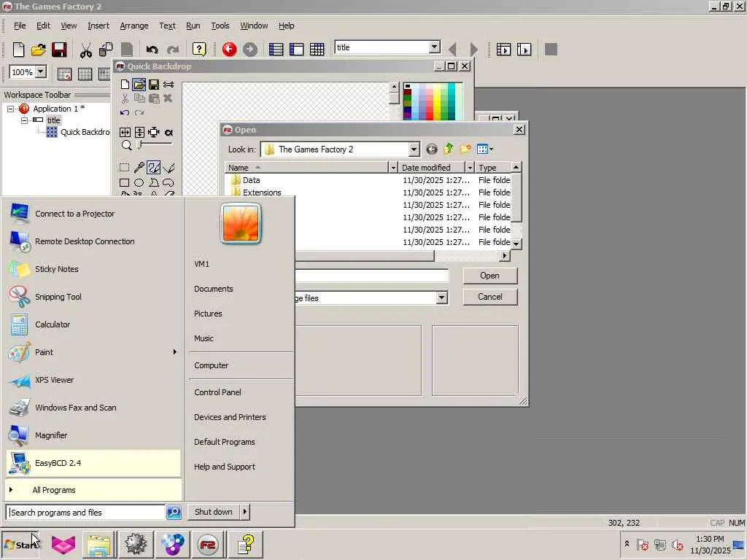Open the Date modified column dropdown arrow
Screen dimensions: 747x560
click(x=470, y=167)
